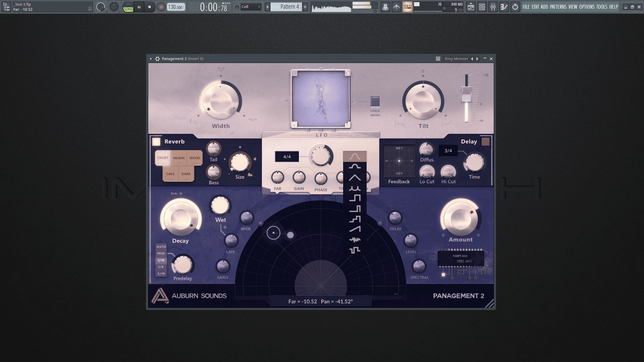Open the FILE menu
Viewport: 644px width, 362px height.
pos(526,7)
